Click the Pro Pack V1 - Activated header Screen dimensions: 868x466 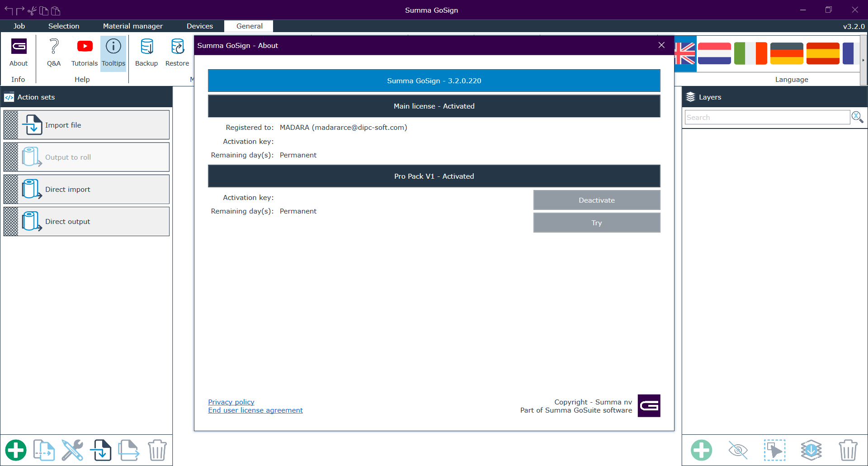point(434,176)
